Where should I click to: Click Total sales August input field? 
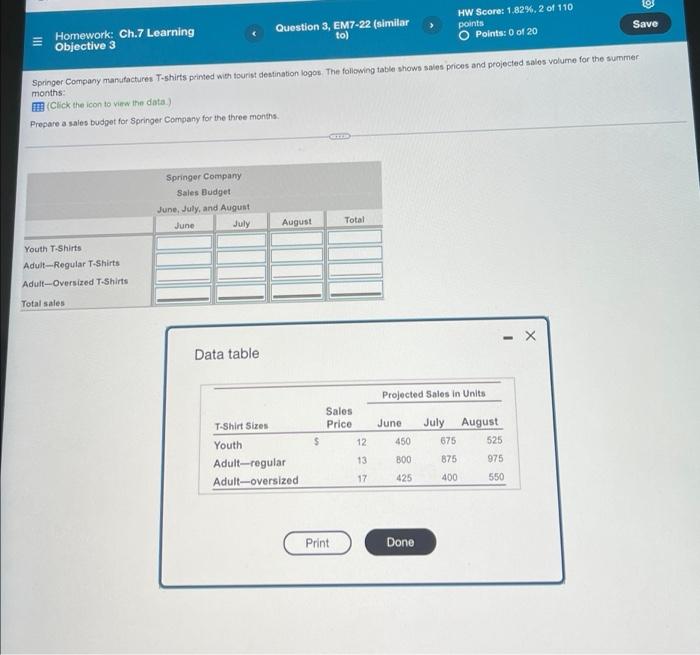(x=297, y=291)
